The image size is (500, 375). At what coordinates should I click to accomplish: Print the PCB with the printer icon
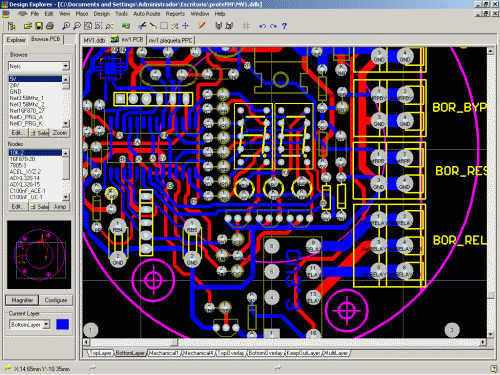pos(50,26)
